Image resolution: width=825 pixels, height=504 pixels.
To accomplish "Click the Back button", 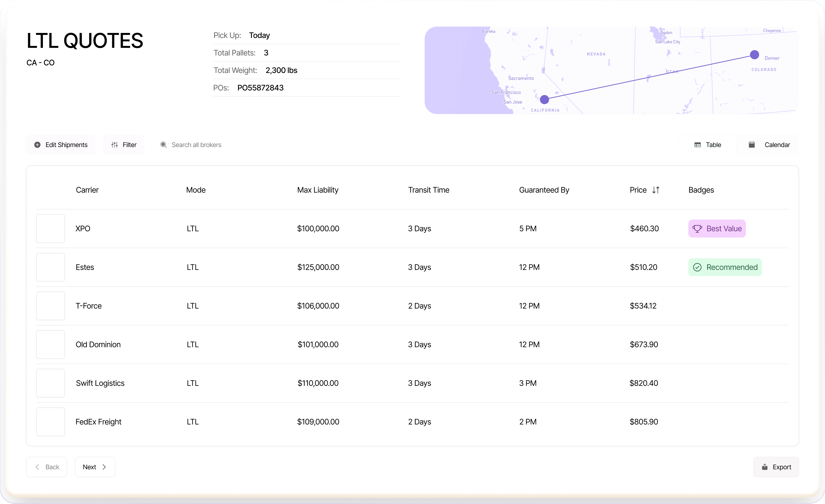I will (46, 467).
